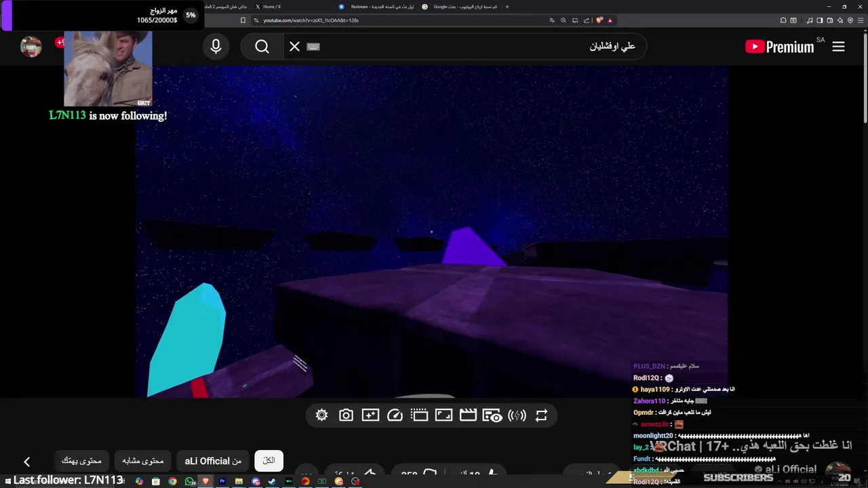This screenshot has width=868, height=488.
Task: Select the 'الكل' filter chip
Action: pyautogui.click(x=269, y=461)
